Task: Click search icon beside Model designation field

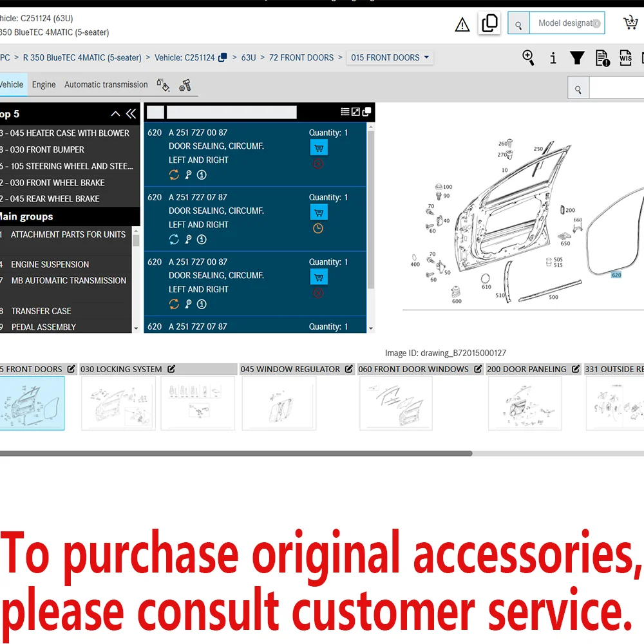Action: click(x=518, y=23)
